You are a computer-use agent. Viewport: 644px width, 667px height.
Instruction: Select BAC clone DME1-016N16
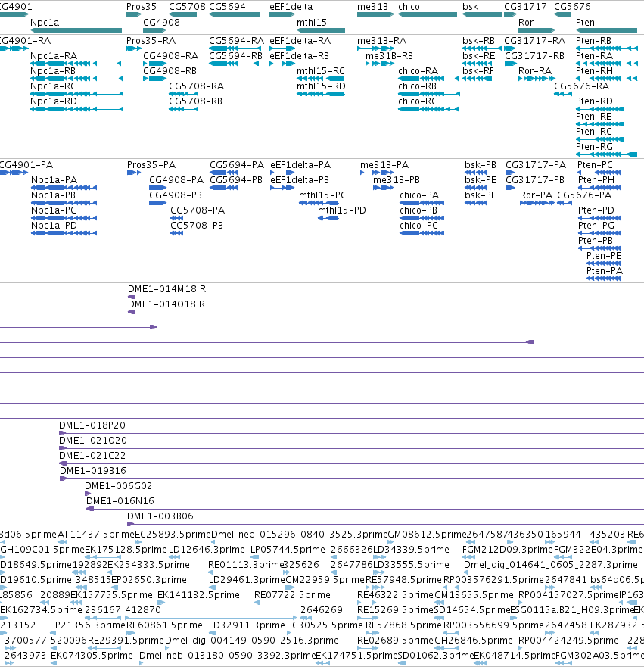tap(366, 510)
